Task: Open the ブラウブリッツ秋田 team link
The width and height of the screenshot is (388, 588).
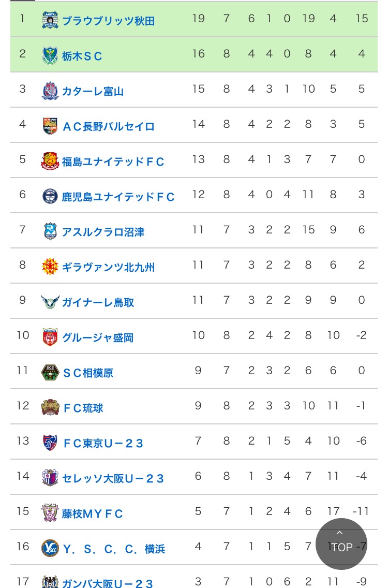Action: point(108,21)
